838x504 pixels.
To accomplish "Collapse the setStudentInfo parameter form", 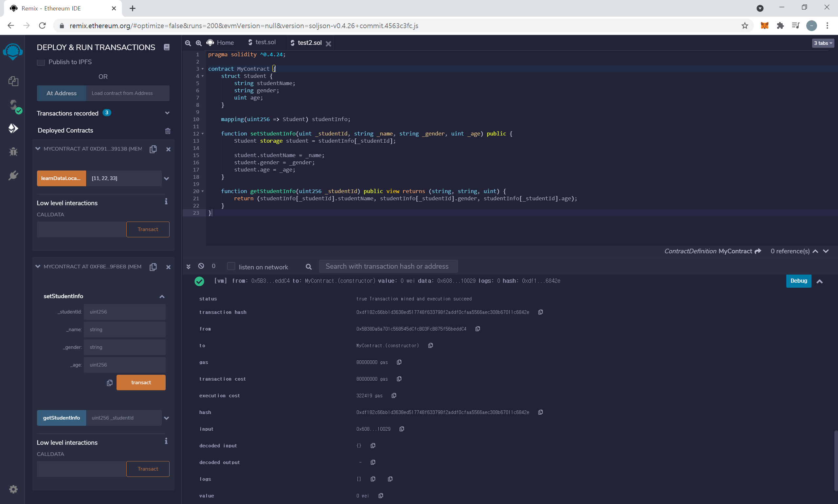I will click(162, 297).
